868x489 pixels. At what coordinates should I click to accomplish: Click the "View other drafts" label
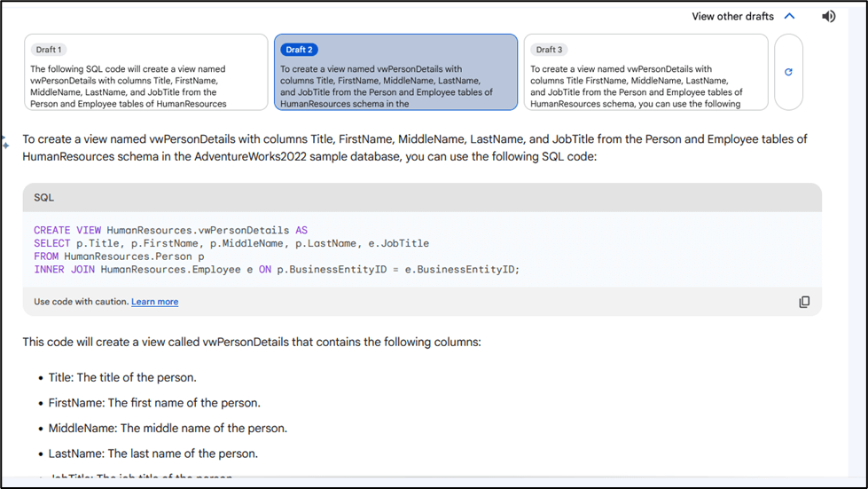732,16
